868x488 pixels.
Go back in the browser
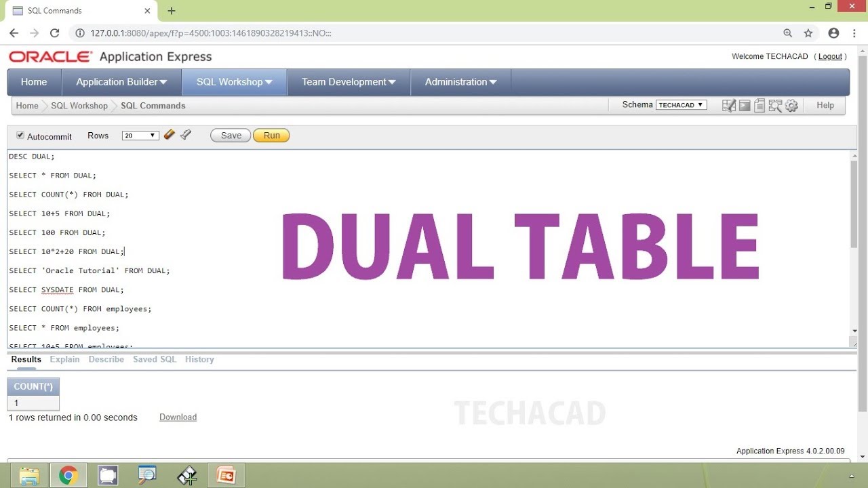pos(14,33)
